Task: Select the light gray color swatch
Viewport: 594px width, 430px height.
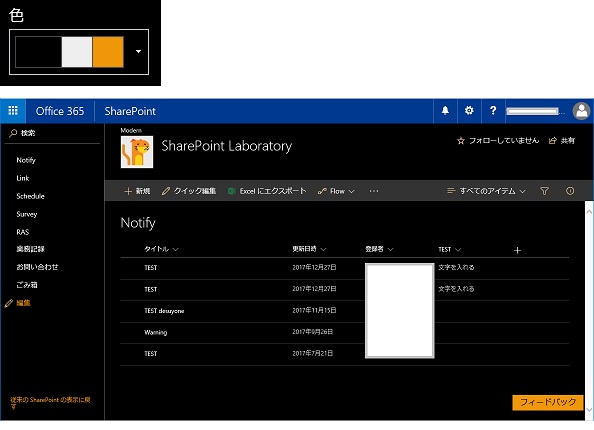Action: point(77,52)
